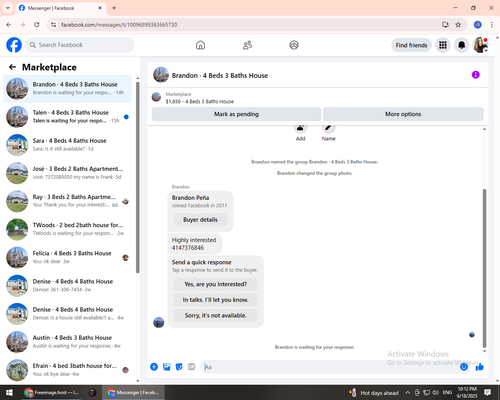
Task: Open the Friends icon in top navigation
Action: (x=247, y=45)
